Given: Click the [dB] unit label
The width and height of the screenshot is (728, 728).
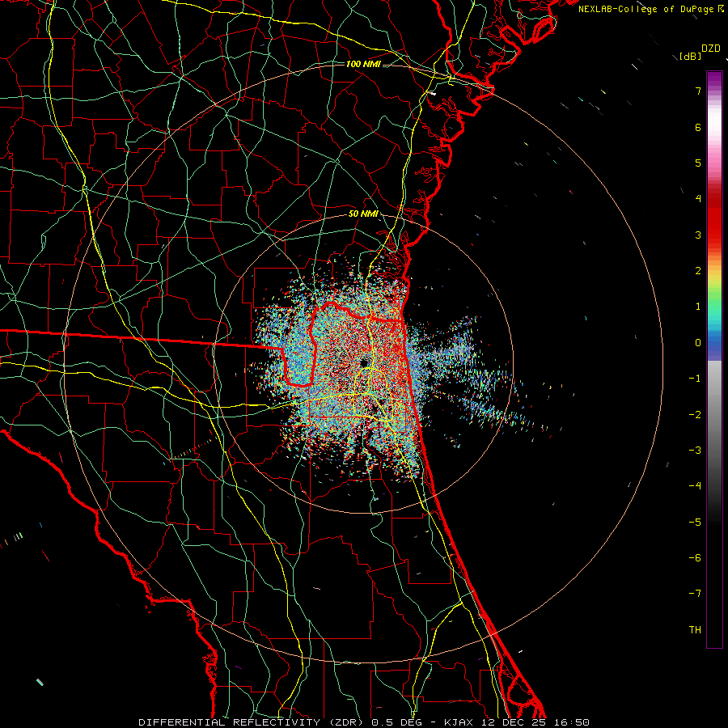Looking at the screenshot, I should pos(691,56).
